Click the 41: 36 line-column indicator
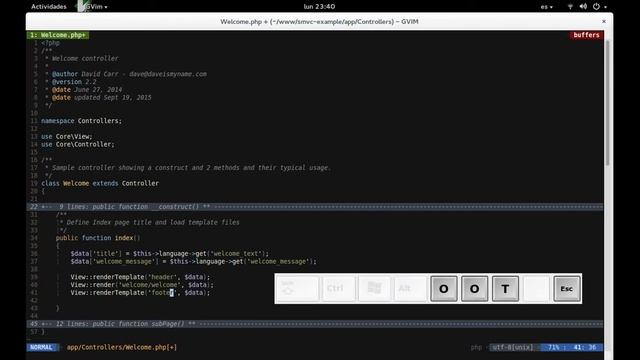Screen dimensions: 640x360 click(585, 347)
